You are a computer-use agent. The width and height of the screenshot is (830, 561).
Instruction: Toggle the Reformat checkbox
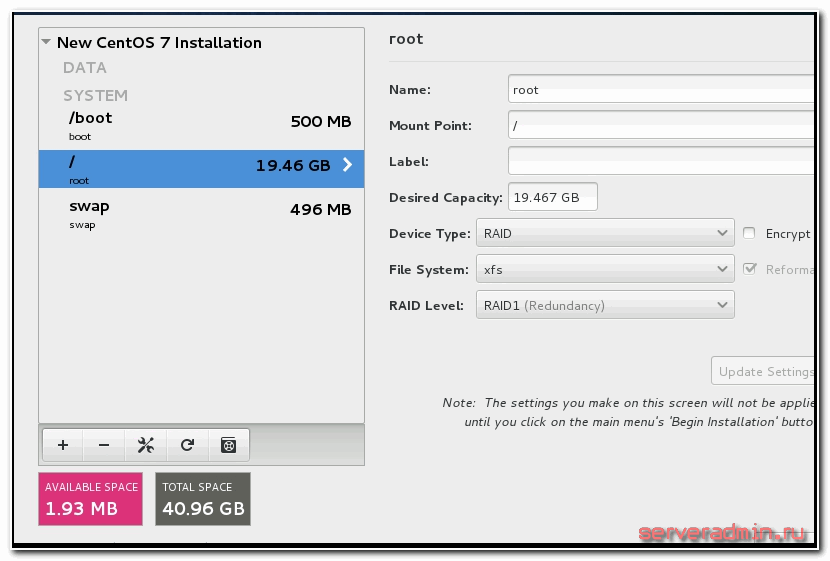750,269
